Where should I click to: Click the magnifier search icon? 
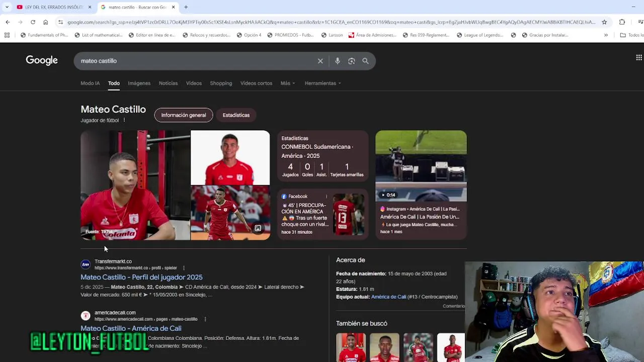click(365, 61)
